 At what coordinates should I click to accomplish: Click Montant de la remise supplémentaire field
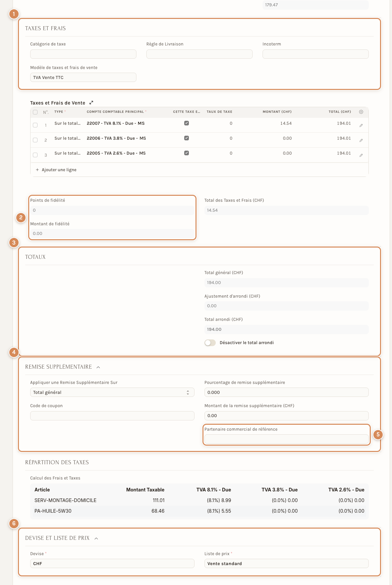coord(286,416)
